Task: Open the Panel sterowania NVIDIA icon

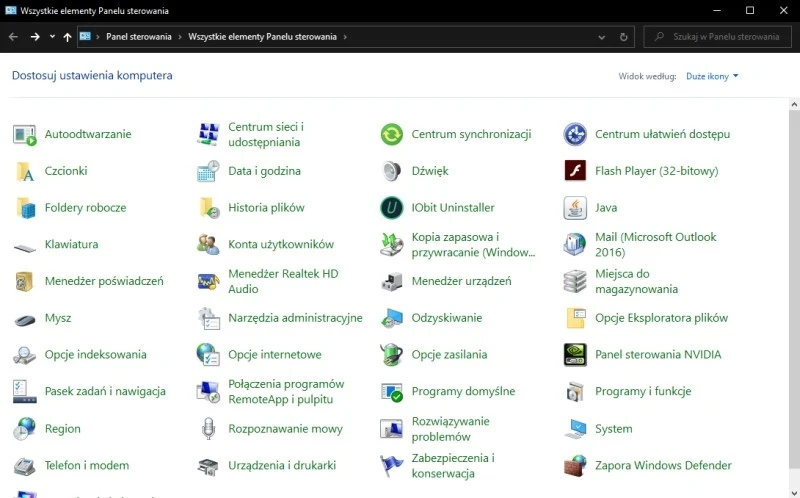Action: (x=575, y=355)
